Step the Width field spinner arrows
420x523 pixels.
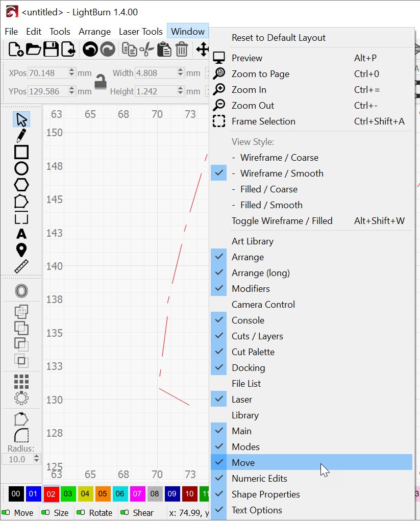(180, 73)
